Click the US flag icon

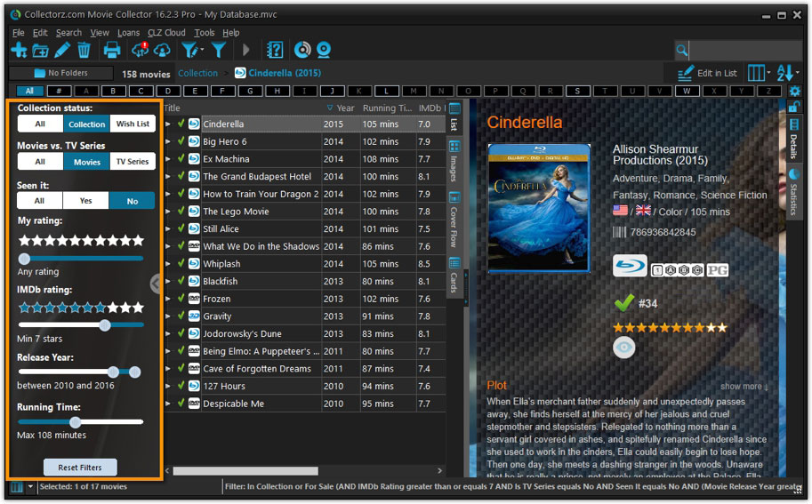tap(620, 211)
